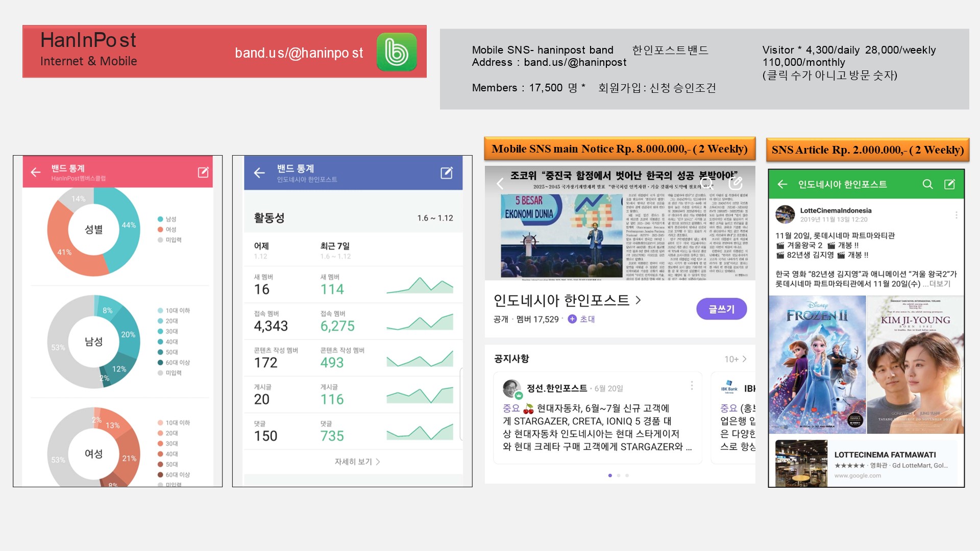The height and width of the screenshot is (551, 980).
Task: Tap write-post icon in green header
Action: click(x=949, y=184)
